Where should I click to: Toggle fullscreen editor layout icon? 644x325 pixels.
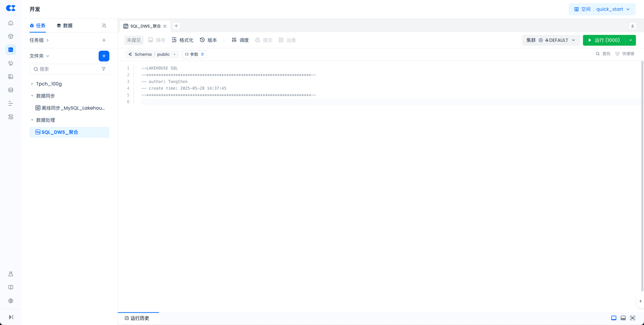click(x=632, y=318)
